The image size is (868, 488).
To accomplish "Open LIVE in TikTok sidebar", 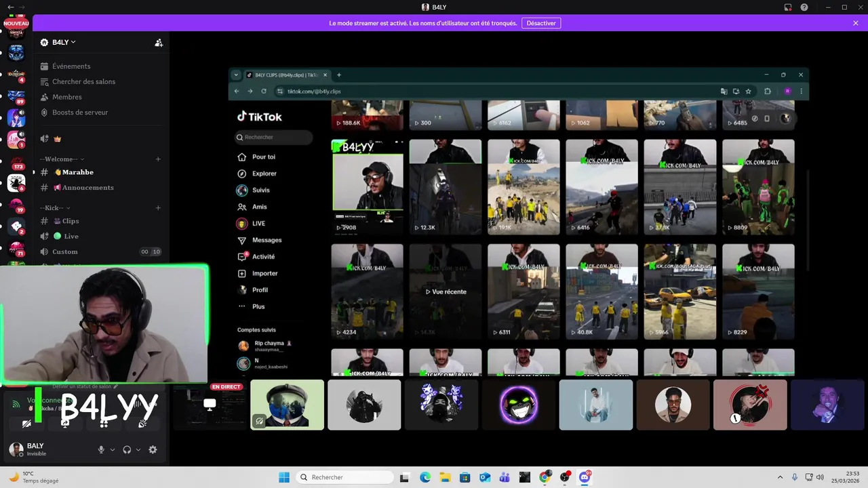I will [258, 224].
